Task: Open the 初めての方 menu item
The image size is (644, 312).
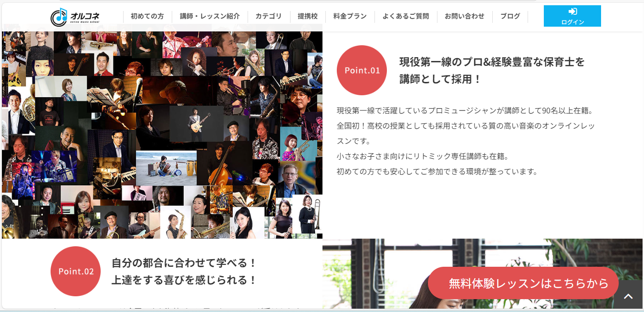Action: coord(147,16)
